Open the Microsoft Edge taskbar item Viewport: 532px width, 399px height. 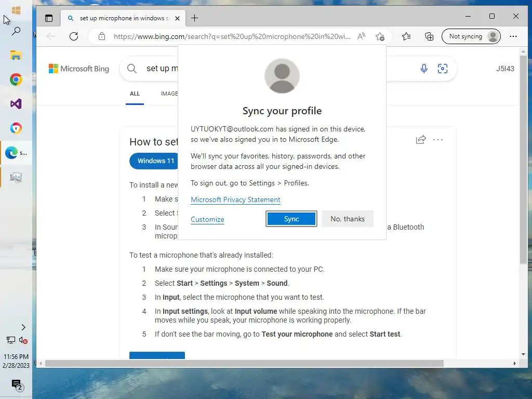pyautogui.click(x=16, y=153)
